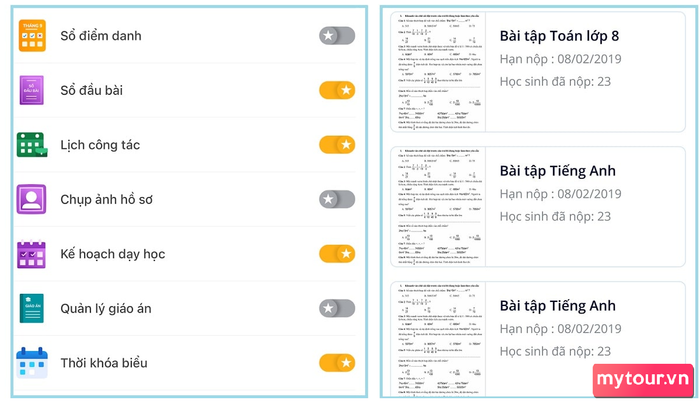Enable the Quản lý giáo án toggle
The height and width of the screenshot is (405, 700).
[337, 308]
